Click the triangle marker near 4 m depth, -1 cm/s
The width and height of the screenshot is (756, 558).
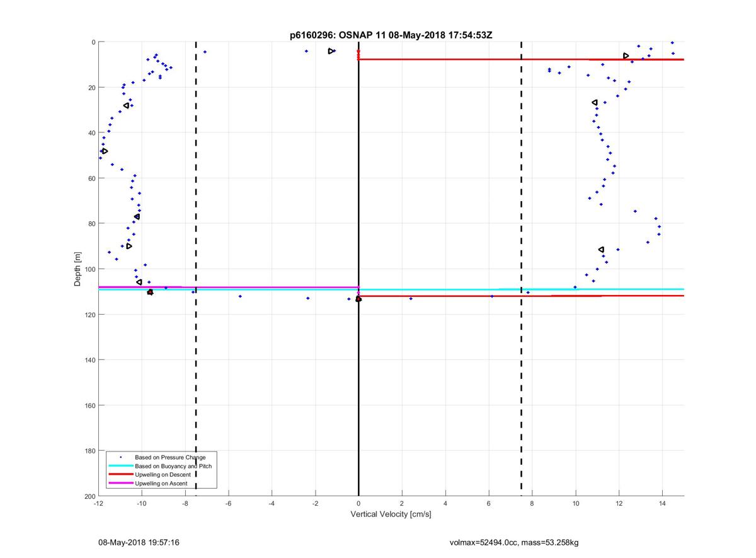331,51
